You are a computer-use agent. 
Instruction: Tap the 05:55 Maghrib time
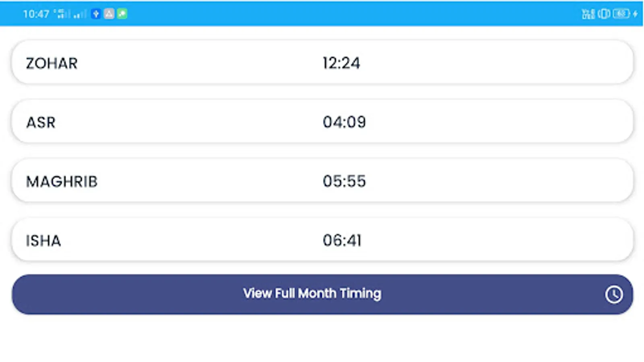click(344, 181)
